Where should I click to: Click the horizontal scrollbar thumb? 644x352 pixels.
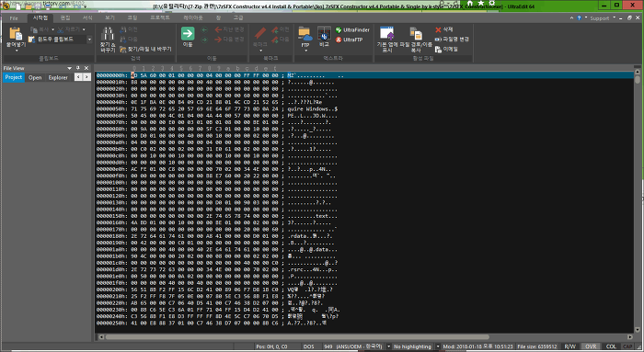click(297, 337)
